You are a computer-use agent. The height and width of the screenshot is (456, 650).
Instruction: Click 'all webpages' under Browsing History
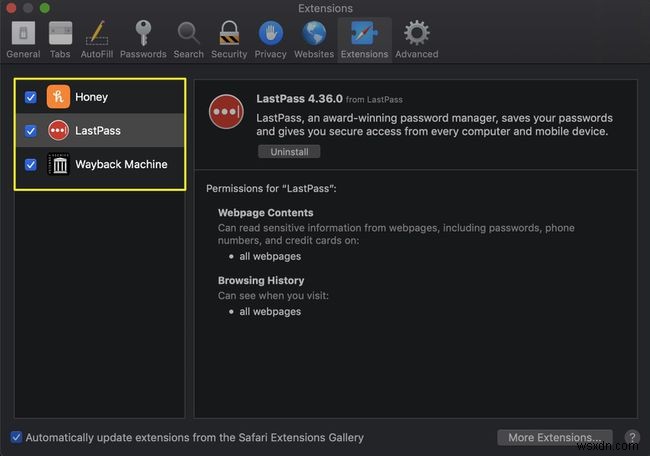tap(270, 312)
